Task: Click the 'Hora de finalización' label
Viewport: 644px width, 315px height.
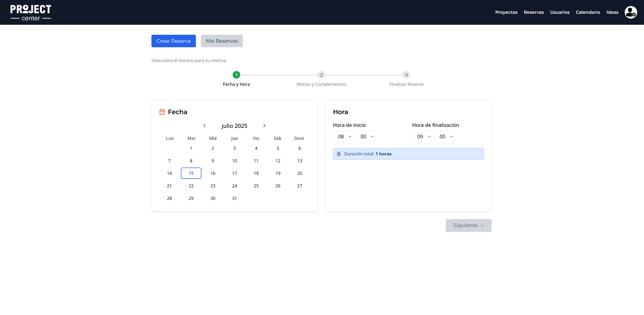Action: tap(436, 125)
